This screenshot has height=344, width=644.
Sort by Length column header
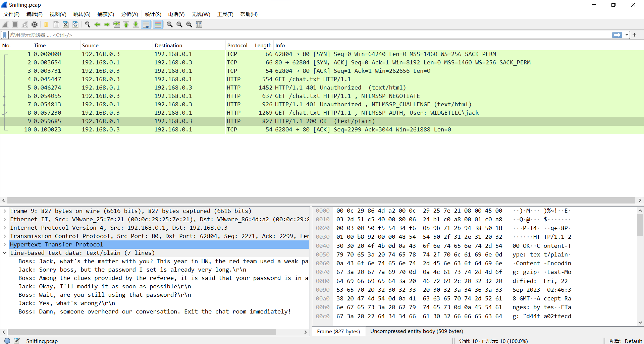pyautogui.click(x=263, y=46)
